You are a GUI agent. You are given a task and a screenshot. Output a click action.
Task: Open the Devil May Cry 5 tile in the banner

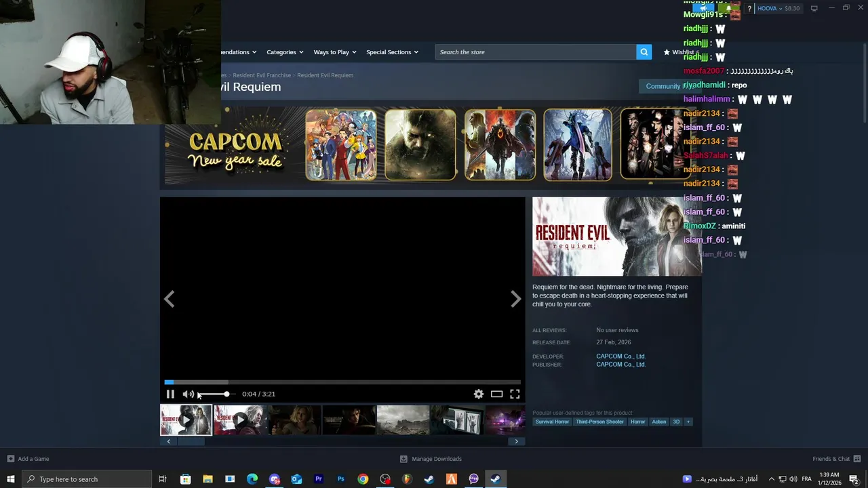(x=578, y=145)
